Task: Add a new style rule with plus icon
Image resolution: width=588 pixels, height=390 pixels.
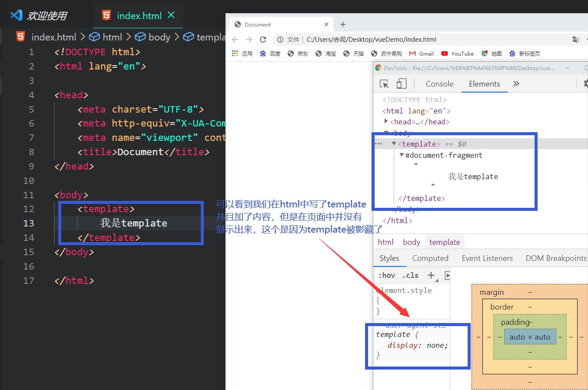Action: (431, 275)
